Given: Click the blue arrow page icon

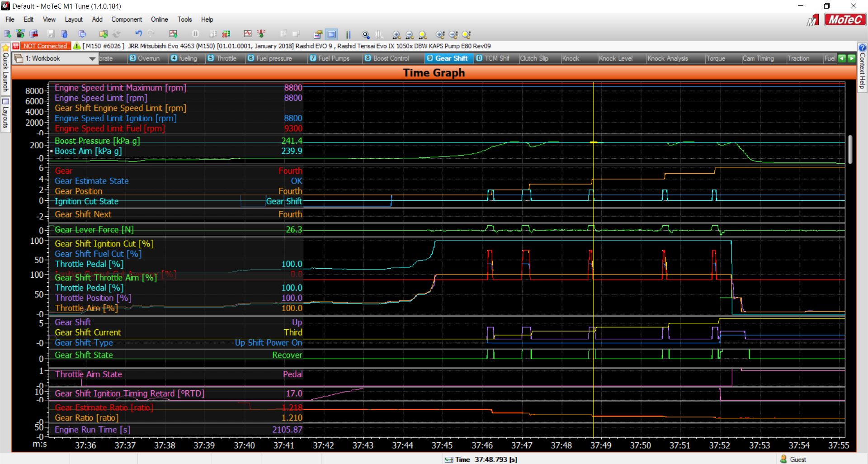Looking at the screenshot, I should pyautogui.click(x=64, y=34).
